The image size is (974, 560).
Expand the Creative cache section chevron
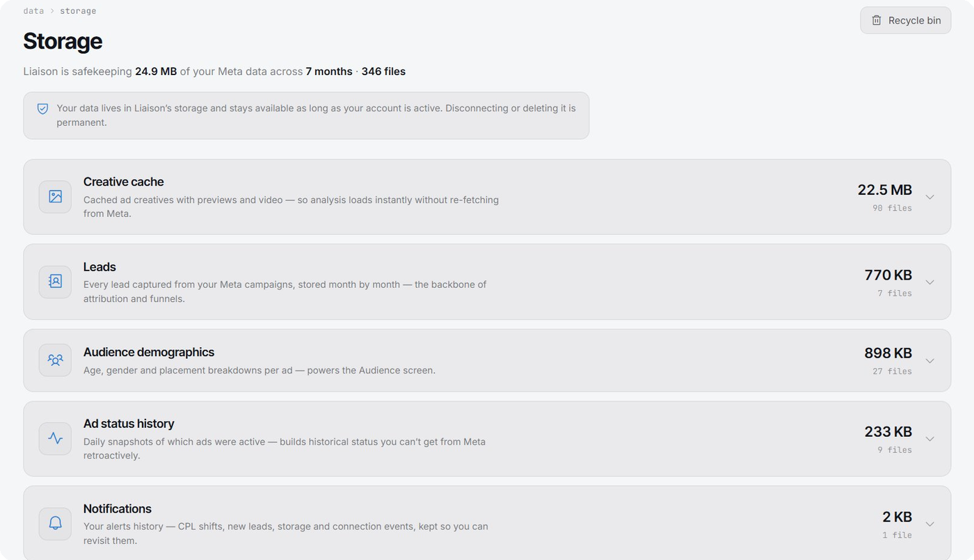click(929, 197)
